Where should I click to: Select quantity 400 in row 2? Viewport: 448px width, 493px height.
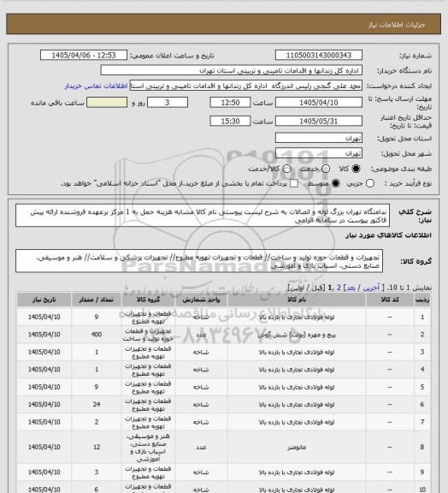[x=97, y=335]
